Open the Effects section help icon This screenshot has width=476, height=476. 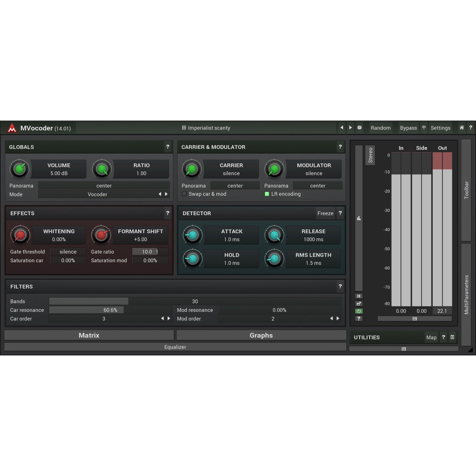pyautogui.click(x=168, y=213)
